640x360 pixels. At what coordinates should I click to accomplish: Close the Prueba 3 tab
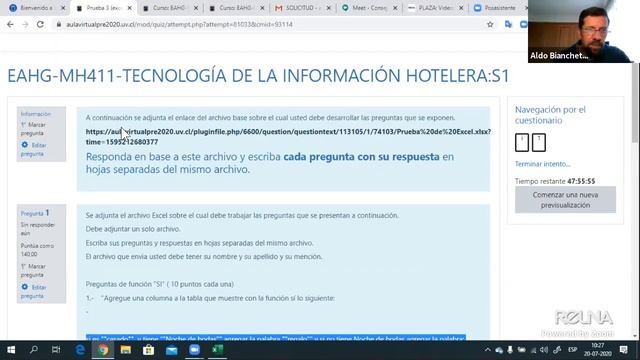point(129,8)
